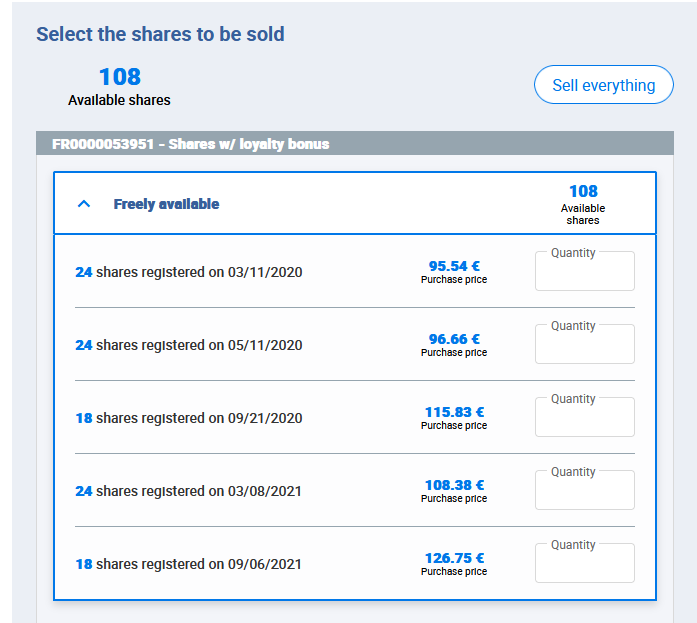Click the 'Select the shares to be sold' heading
The height and width of the screenshot is (623, 697).
pos(160,34)
